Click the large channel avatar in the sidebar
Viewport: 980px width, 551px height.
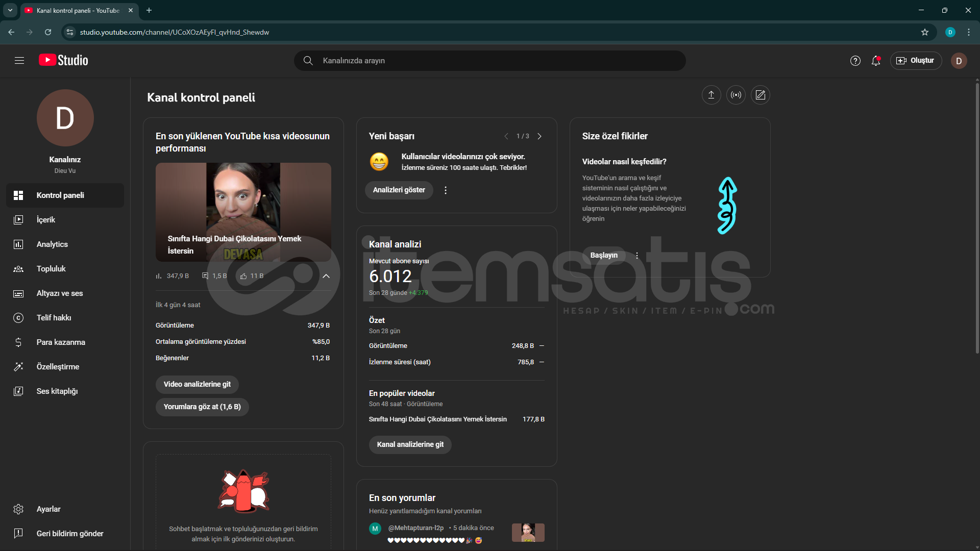[x=65, y=118]
